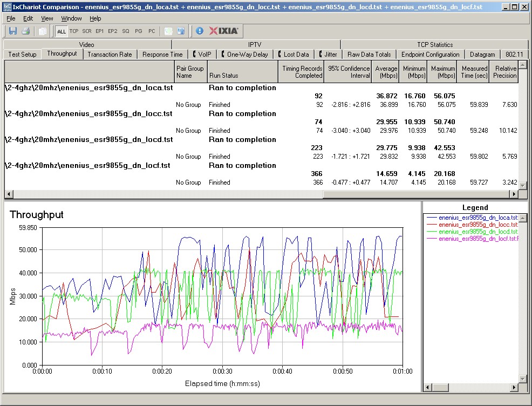This screenshot has height=406, width=532.
Task: Switch to the Test Setup tab
Action: (x=23, y=55)
